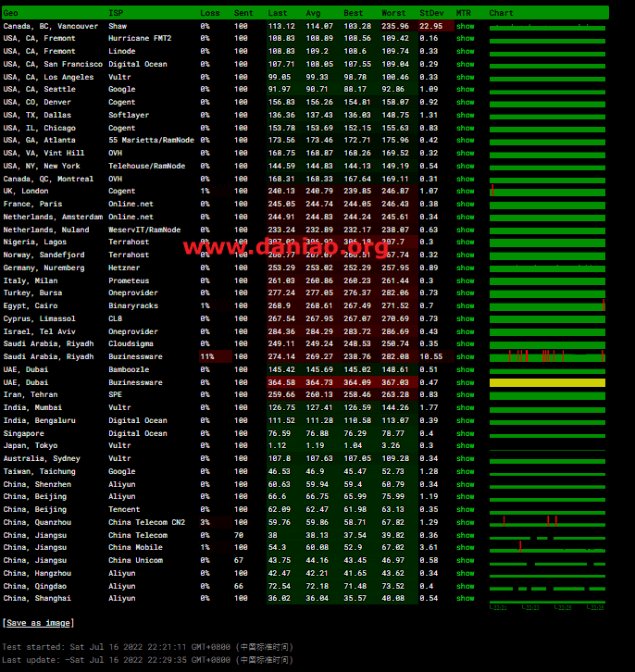635x672 pixels.
Task: Click the 'Tencent' ISP cell for Beijing
Action: pyautogui.click(x=124, y=510)
